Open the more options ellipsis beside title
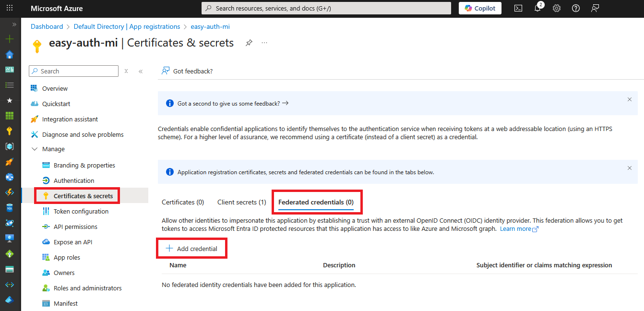This screenshot has width=644, height=311. pos(264,43)
